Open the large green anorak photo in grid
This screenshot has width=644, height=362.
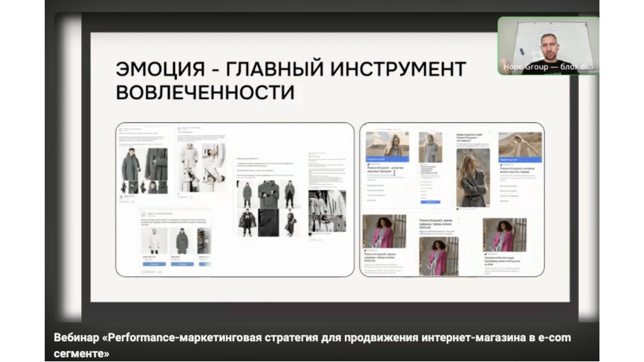268,194
